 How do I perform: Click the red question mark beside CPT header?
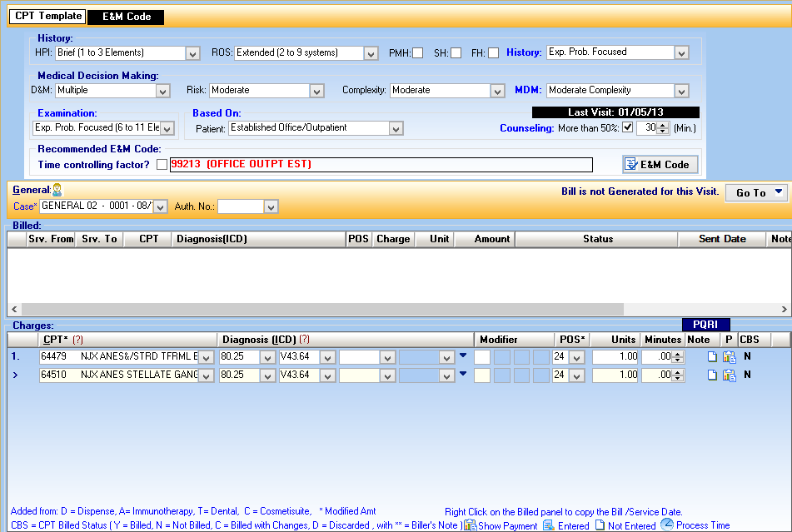click(77, 341)
